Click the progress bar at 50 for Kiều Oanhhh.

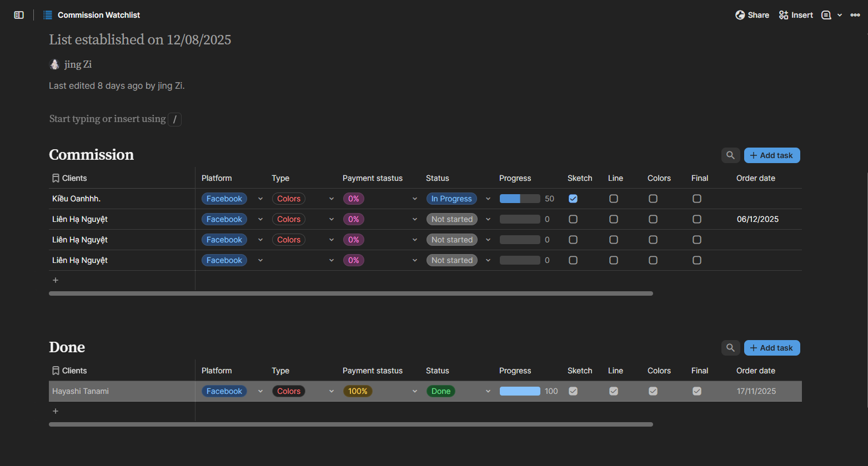(520, 199)
